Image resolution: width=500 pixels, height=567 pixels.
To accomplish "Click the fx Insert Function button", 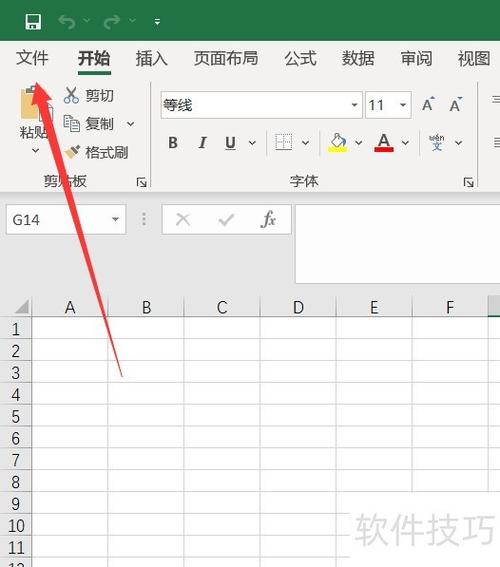I will pyautogui.click(x=268, y=219).
